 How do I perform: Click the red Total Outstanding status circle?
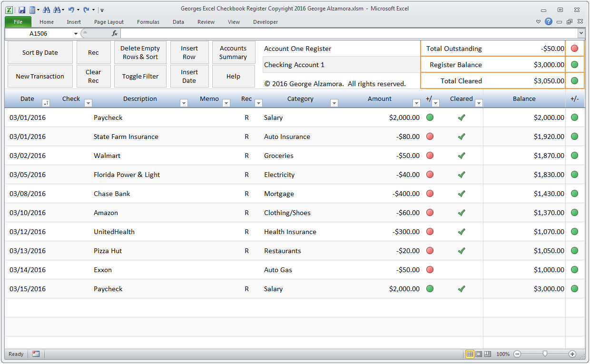coord(574,48)
